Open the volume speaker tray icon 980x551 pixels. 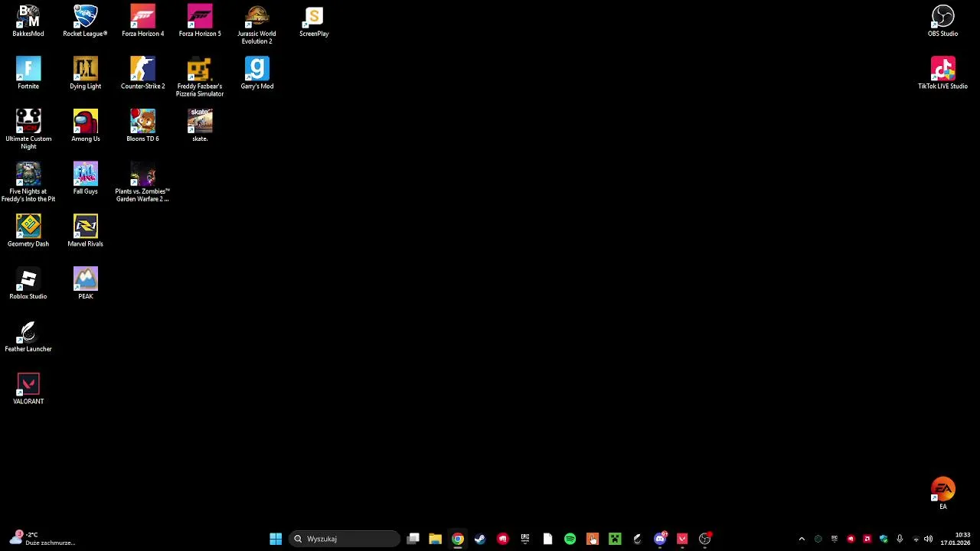click(x=928, y=539)
